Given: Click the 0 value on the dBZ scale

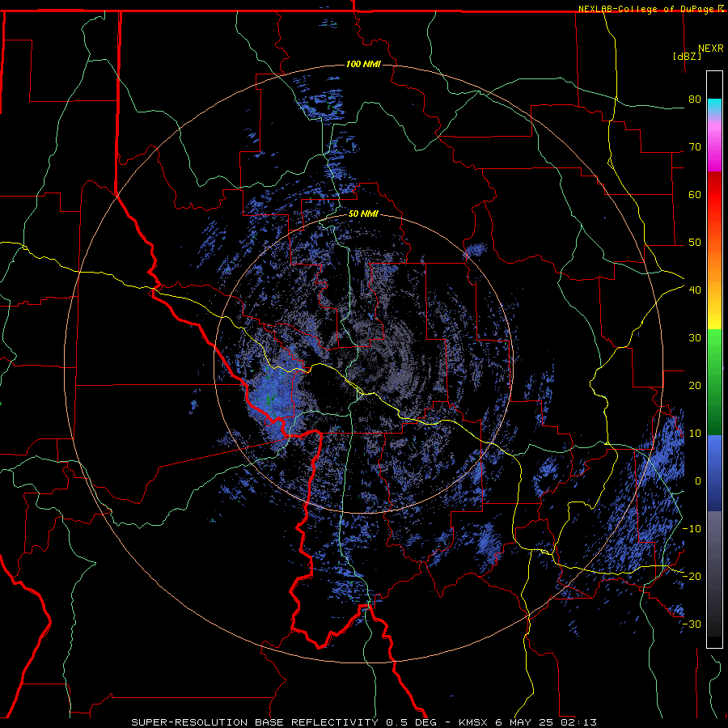Looking at the screenshot, I should (x=698, y=481).
